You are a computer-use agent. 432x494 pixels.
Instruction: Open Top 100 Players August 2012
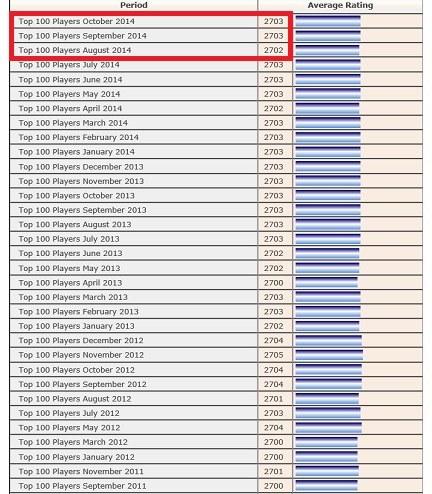coord(75,399)
